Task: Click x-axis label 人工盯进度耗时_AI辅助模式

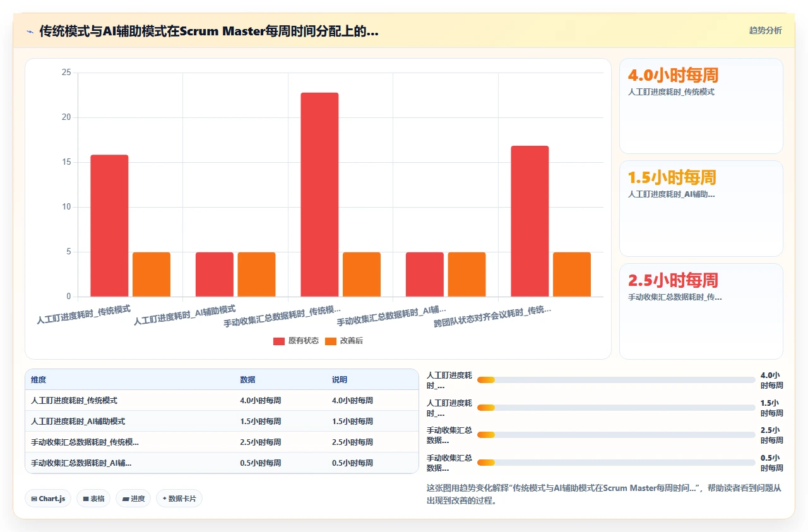Action: 185,314
